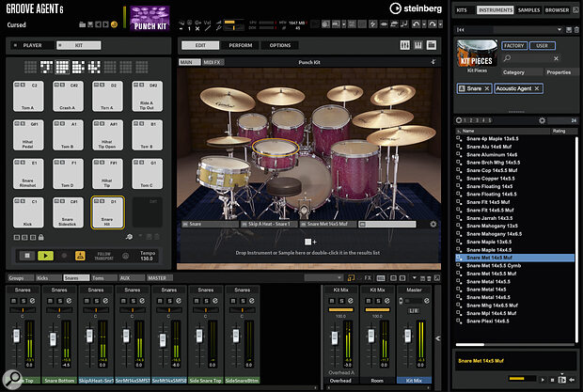Switch to the Perform tab

click(240, 45)
